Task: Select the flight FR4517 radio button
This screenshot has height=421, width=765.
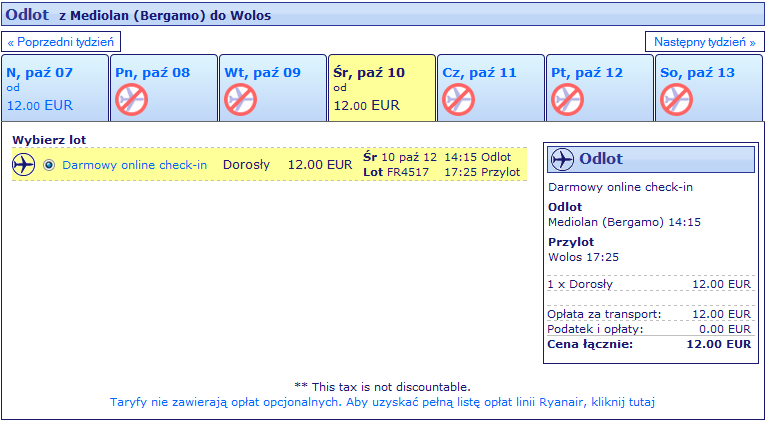Action: [49, 165]
